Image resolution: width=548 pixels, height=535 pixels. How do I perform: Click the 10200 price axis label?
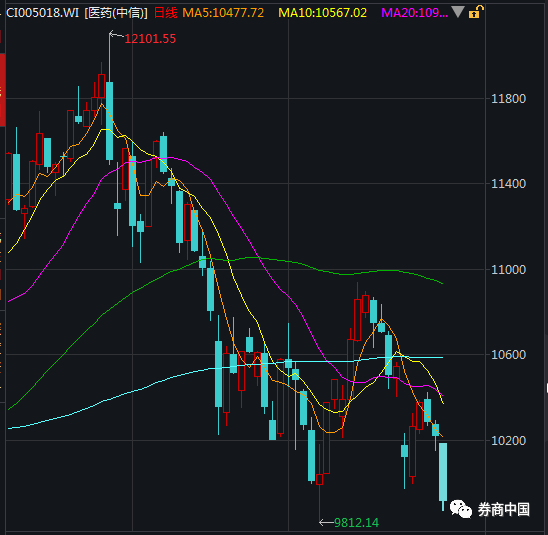pyautogui.click(x=508, y=440)
